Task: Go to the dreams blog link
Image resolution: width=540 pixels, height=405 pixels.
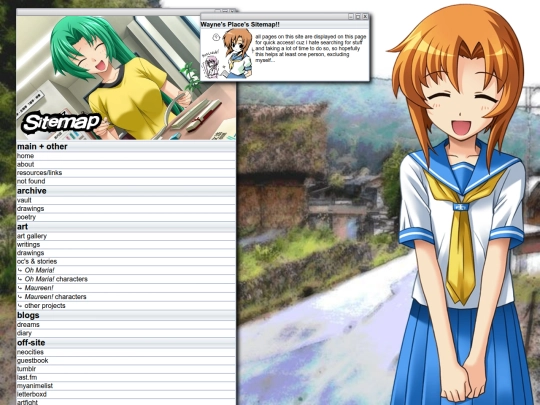Action: [28, 324]
